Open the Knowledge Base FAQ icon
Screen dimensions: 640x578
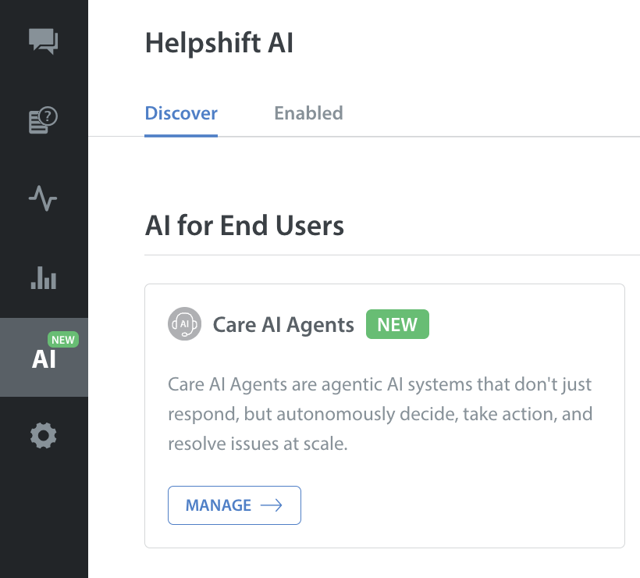[x=43, y=120]
